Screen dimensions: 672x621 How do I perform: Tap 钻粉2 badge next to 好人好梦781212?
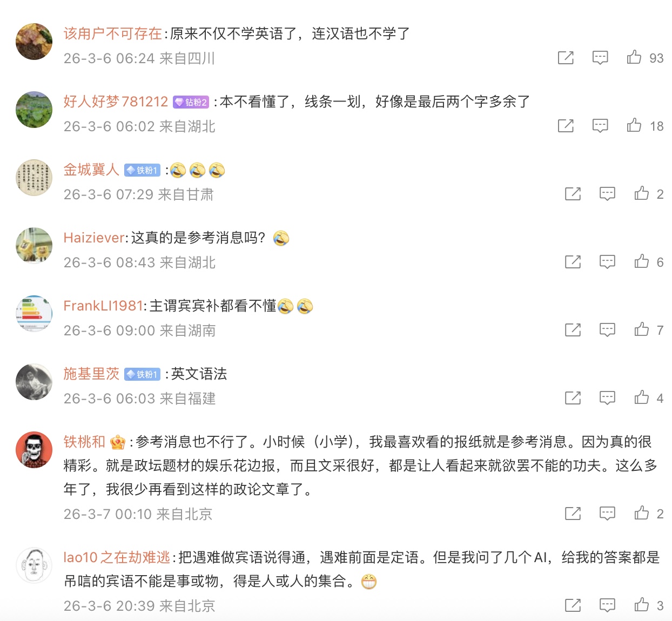(191, 102)
